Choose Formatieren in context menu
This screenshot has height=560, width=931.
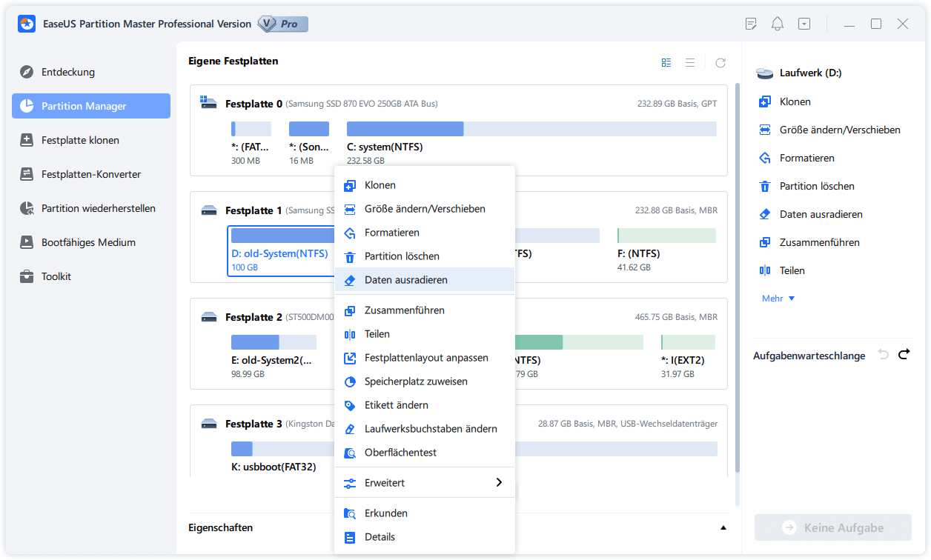coord(425,233)
